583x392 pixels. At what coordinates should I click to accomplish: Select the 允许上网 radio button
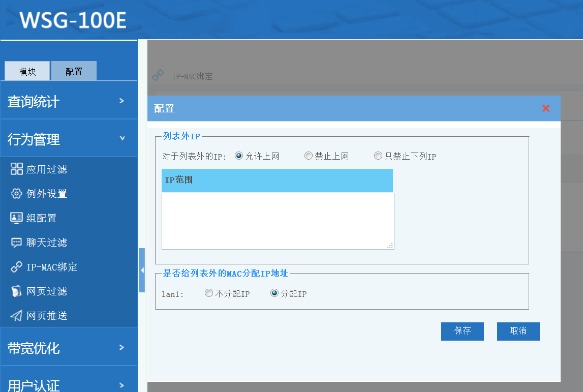click(239, 156)
